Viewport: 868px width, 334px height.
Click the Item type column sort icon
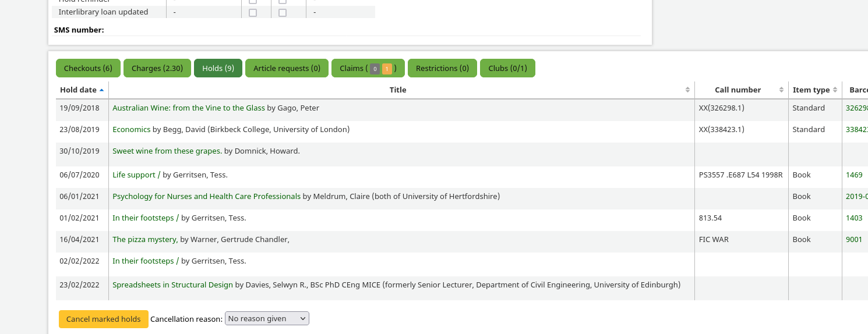[x=835, y=90]
